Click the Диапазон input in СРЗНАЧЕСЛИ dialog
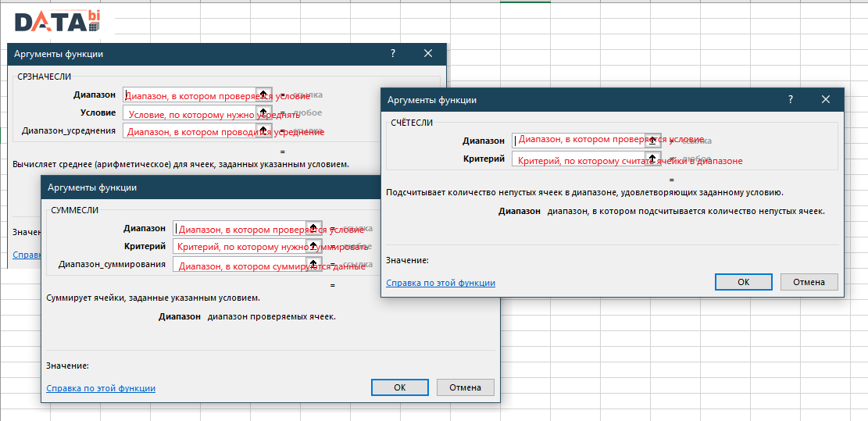Viewport: 868px width, 421px height. click(190, 95)
